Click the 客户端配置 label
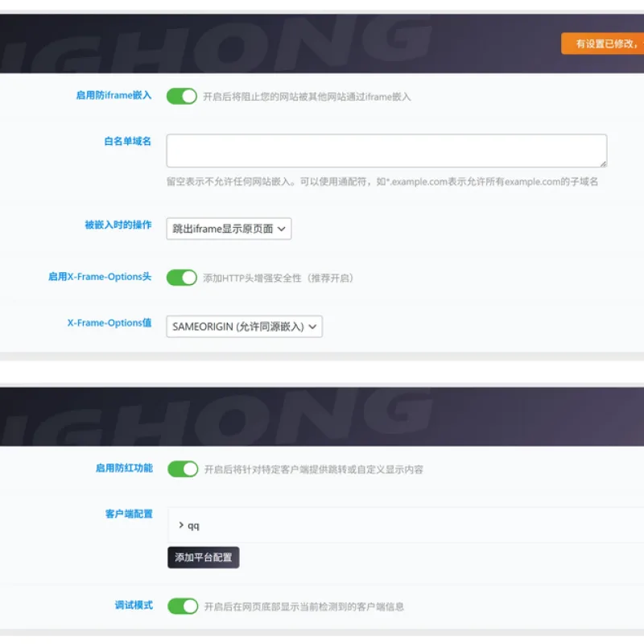 click(129, 514)
